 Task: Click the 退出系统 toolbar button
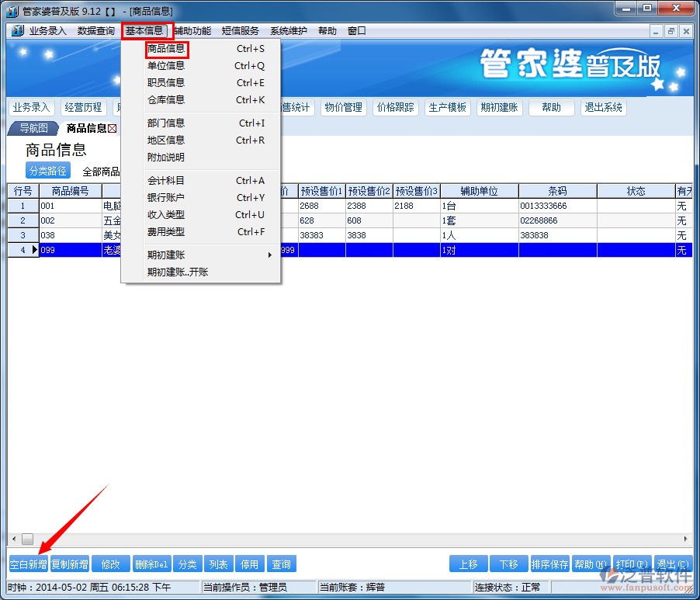[604, 108]
